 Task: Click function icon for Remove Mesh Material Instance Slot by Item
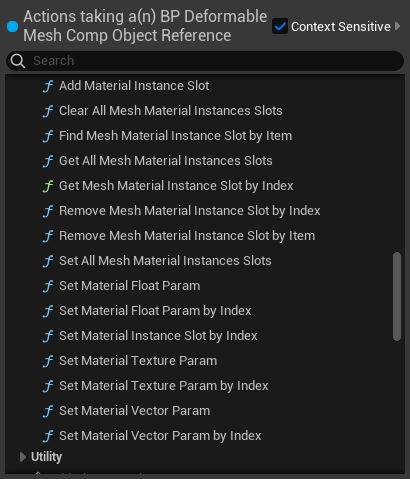click(48, 236)
